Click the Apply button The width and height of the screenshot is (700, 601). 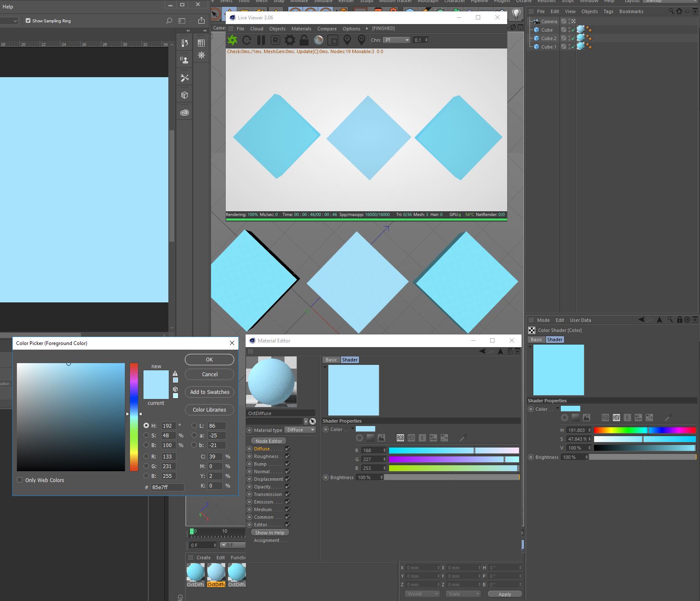(x=505, y=594)
